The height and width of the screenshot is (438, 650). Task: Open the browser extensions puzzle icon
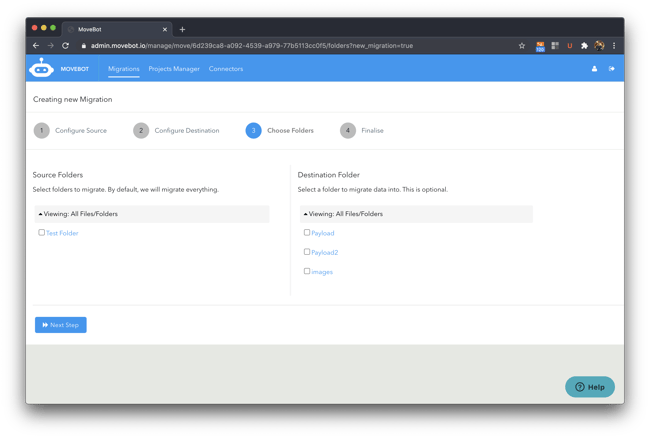pyautogui.click(x=584, y=45)
